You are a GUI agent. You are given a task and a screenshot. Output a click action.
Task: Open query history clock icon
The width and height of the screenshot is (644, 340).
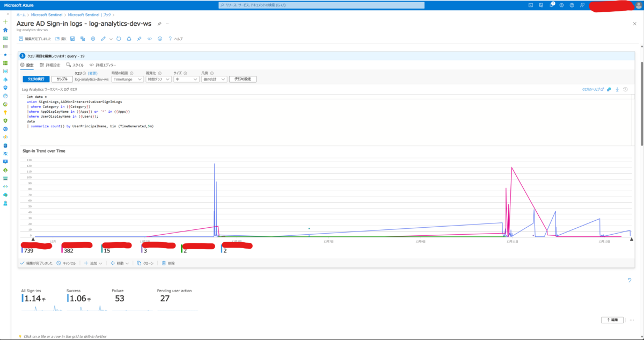point(626,89)
